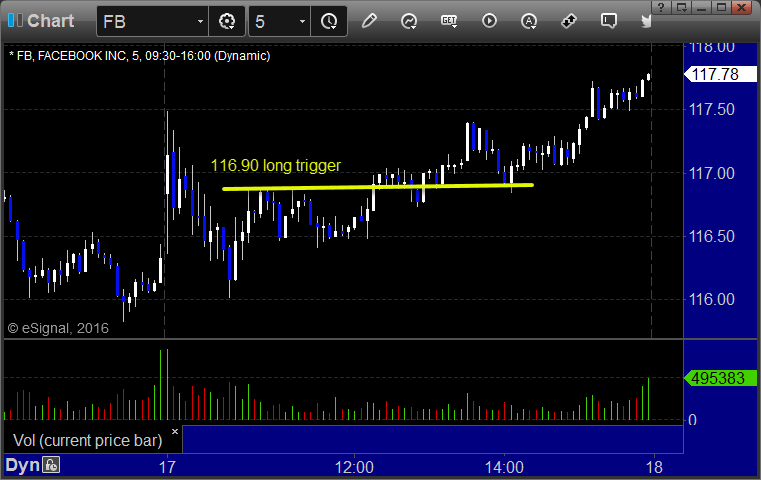The height and width of the screenshot is (480, 761).
Task: Expand the FB symbol dropdown arrow
Action: tap(200, 21)
